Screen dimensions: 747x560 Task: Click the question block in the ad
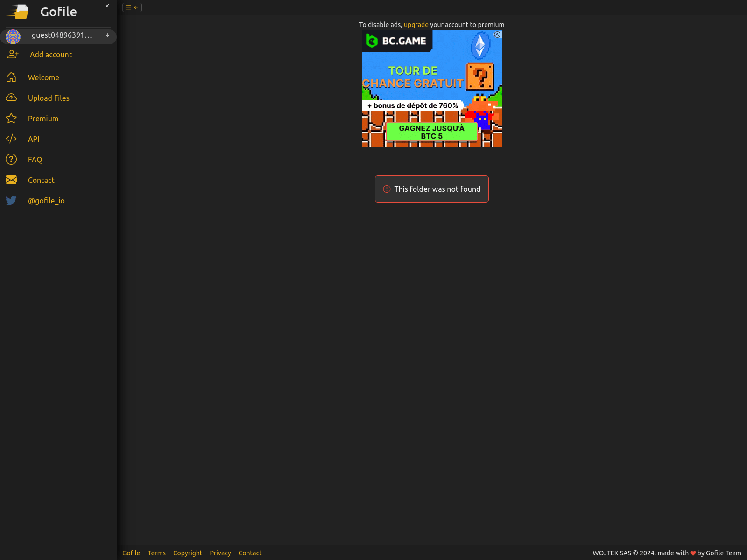480,77
